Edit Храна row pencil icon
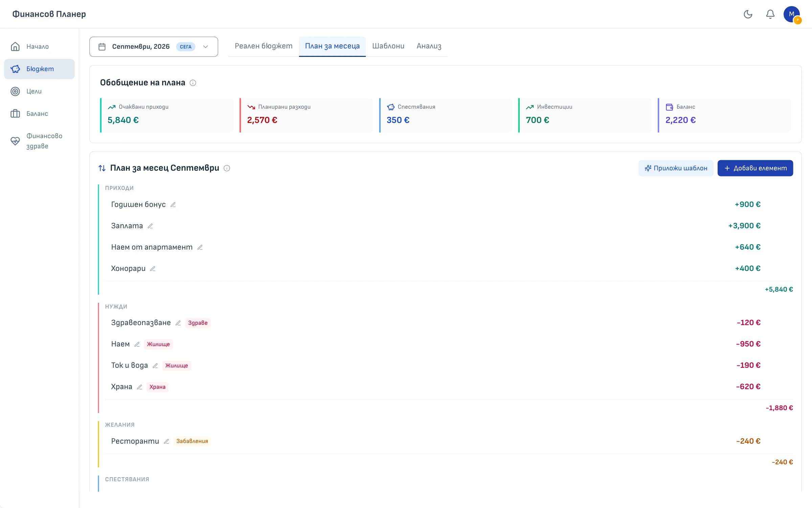 [139, 387]
